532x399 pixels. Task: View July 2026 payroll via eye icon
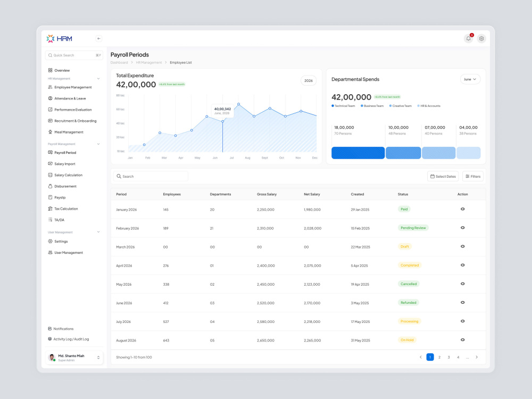coord(462,321)
